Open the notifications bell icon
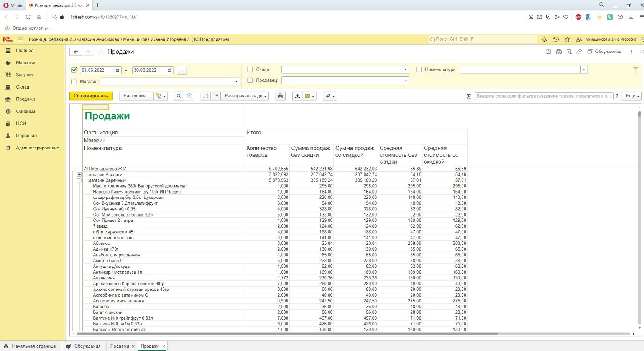This screenshot has width=644, height=351. [544, 39]
